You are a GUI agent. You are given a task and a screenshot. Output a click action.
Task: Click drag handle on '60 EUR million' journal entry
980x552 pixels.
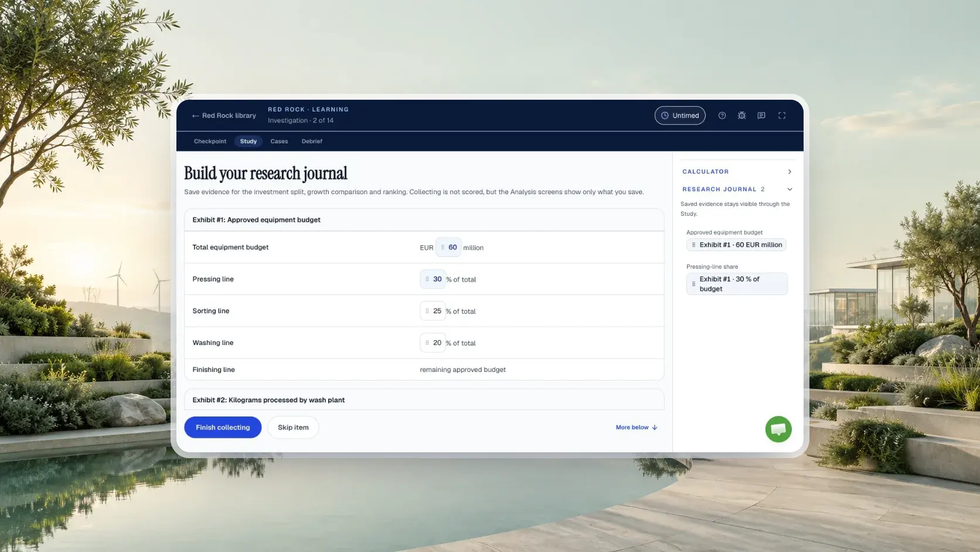coord(694,245)
